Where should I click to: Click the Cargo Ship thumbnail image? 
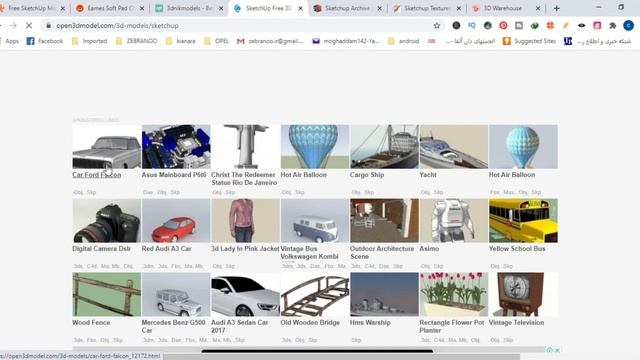pos(384,147)
